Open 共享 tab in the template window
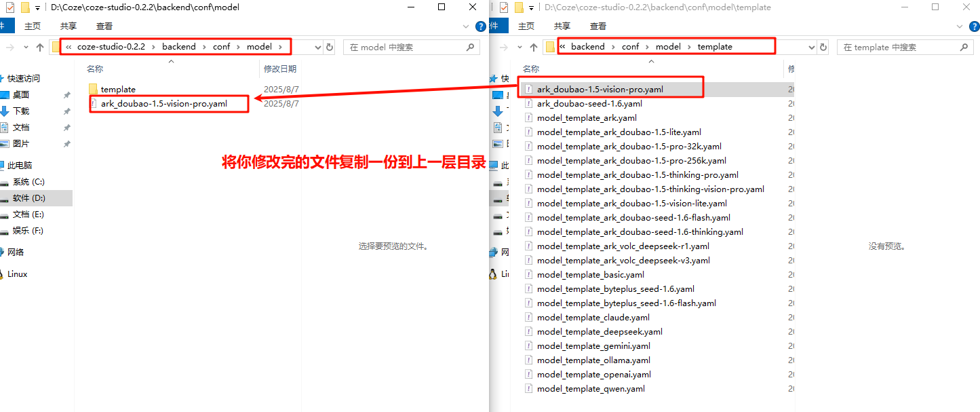Screen dimensions: 980x412 [x=562, y=26]
